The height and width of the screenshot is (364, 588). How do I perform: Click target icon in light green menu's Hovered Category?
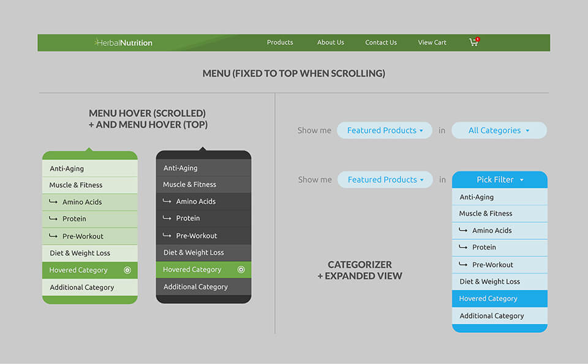click(x=127, y=270)
